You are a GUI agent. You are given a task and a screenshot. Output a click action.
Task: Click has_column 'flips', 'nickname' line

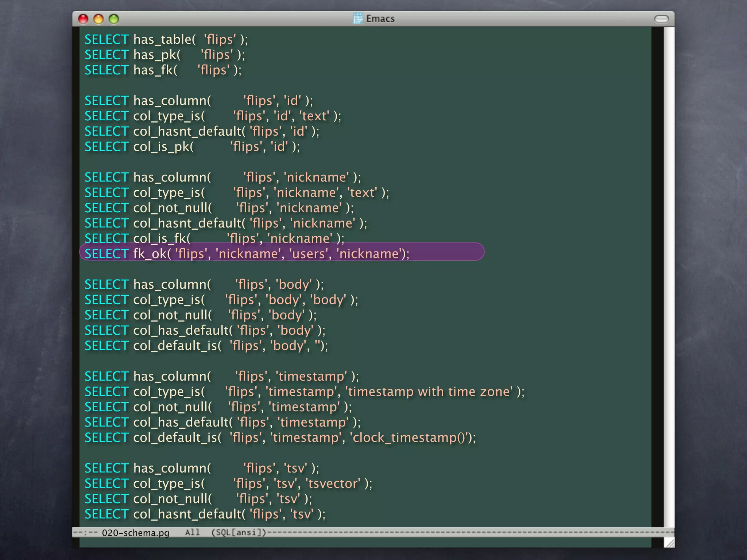pos(223,177)
